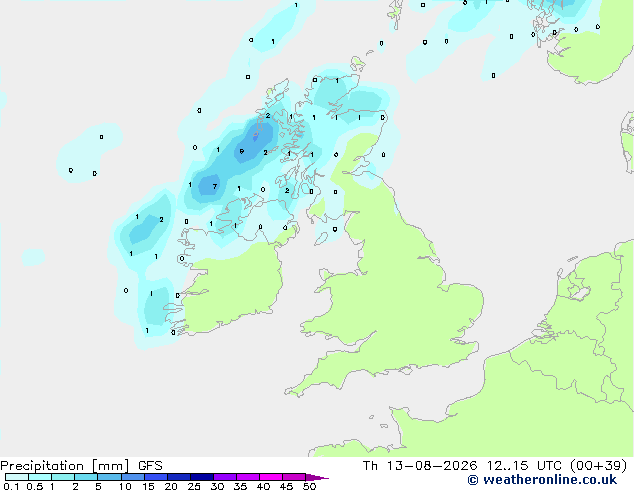634x490 pixels.
Task: Click the weekday abbreviation "Th"
Action: click(x=370, y=466)
